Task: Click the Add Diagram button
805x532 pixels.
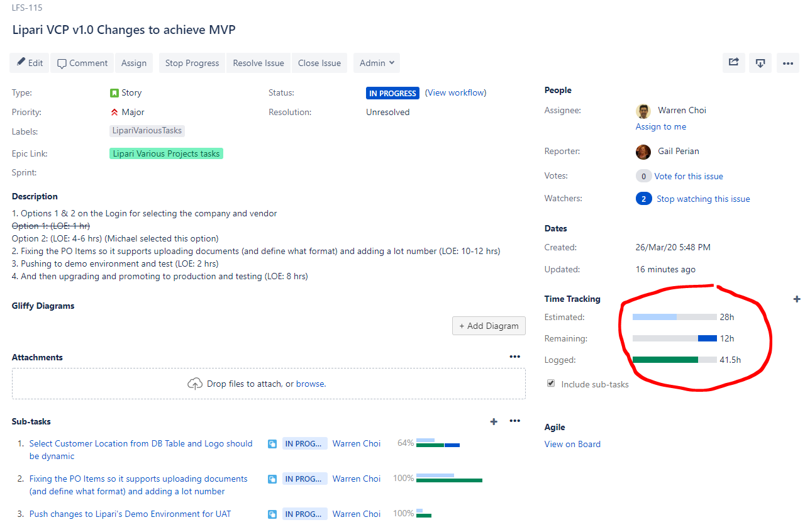Action: [489, 326]
